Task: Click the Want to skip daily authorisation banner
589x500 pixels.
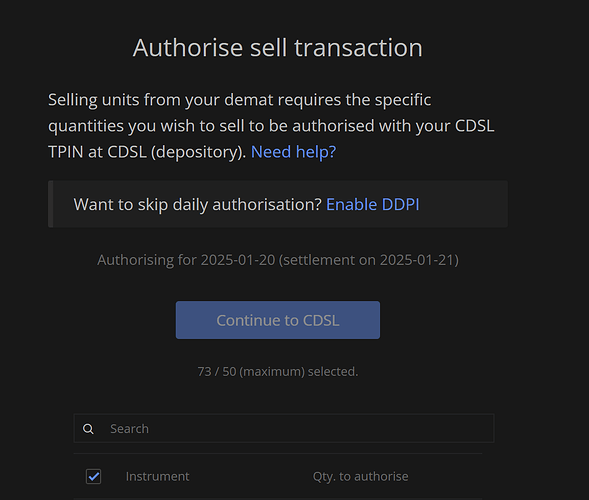Action: 278,204
